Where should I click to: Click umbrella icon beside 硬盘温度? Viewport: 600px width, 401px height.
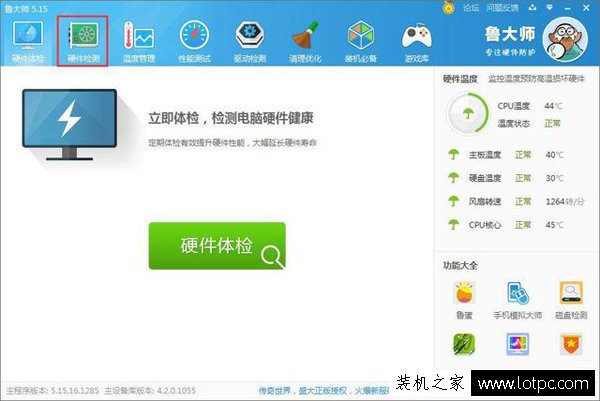click(x=453, y=178)
